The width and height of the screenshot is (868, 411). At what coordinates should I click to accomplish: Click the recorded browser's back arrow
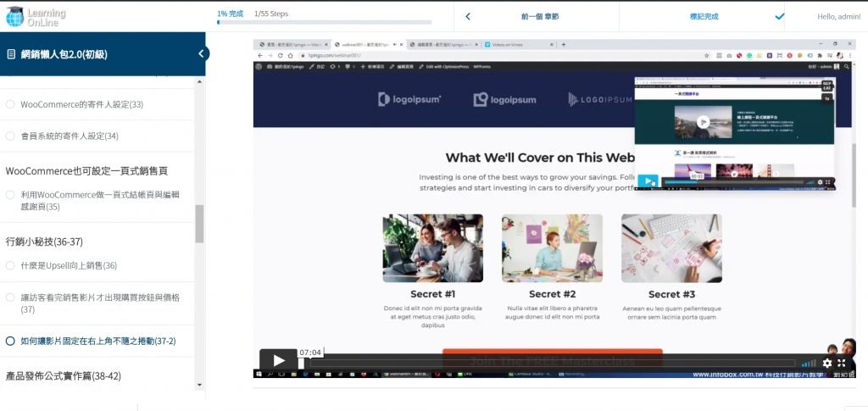[x=261, y=55]
